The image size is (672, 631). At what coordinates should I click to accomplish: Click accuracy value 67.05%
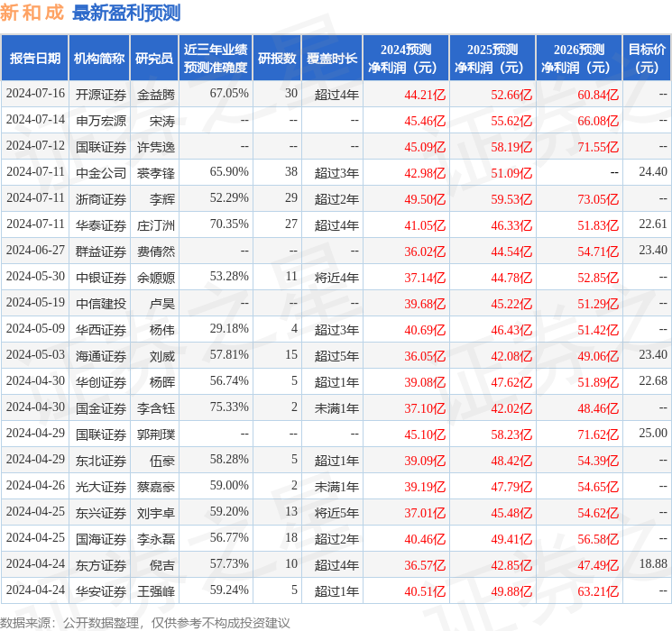[229, 94]
